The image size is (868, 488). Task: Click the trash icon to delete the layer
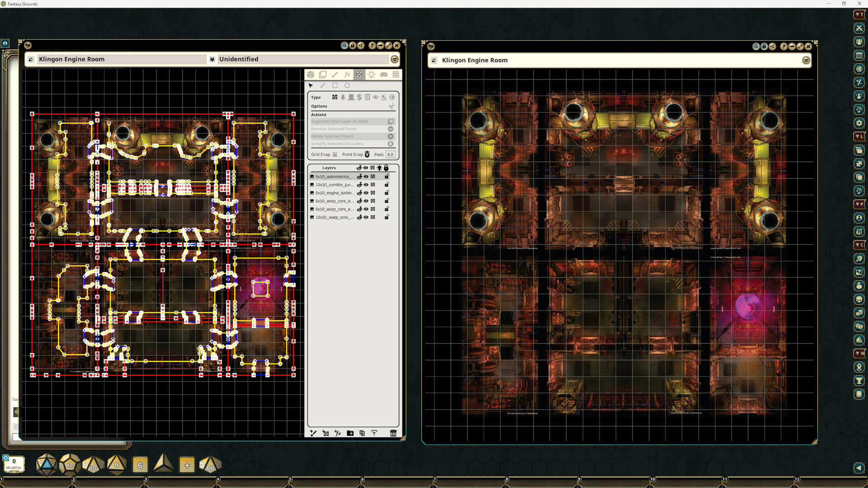(393, 433)
